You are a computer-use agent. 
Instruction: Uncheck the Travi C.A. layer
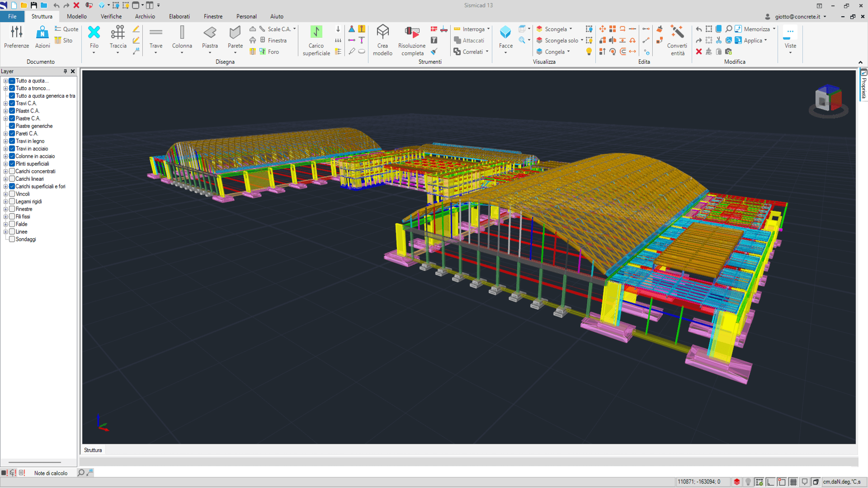click(12, 103)
